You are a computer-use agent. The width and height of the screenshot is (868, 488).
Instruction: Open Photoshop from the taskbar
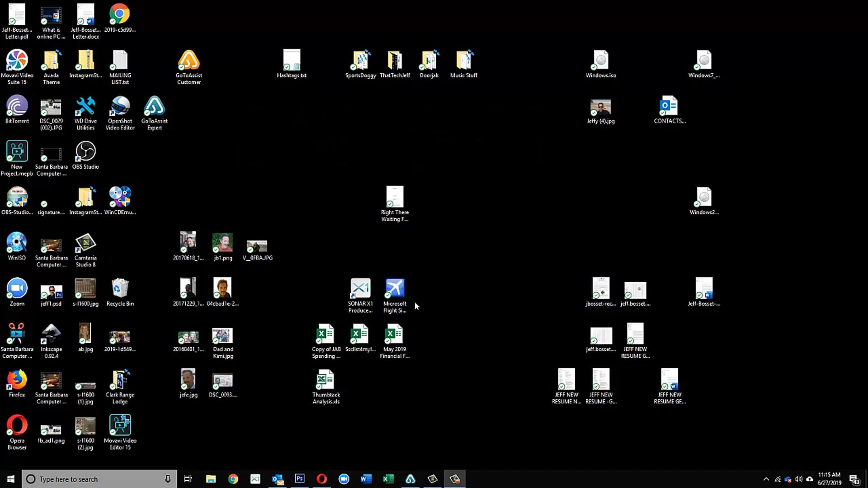[x=299, y=479]
